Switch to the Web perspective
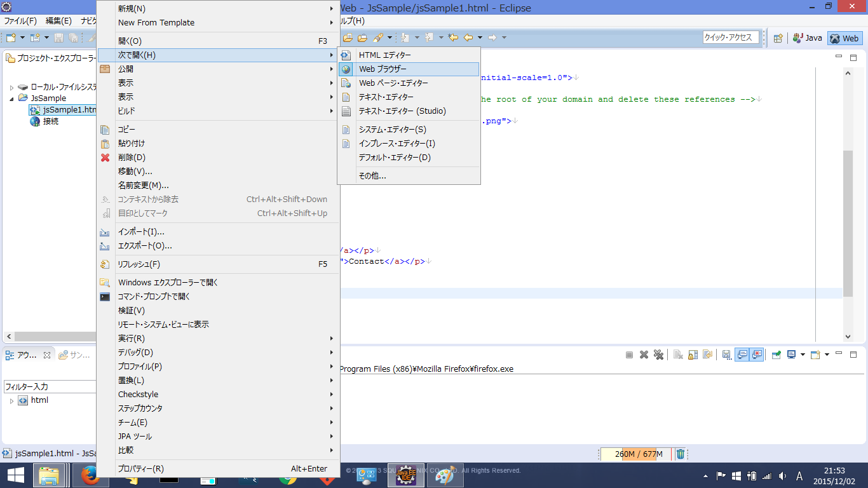868x488 pixels. click(844, 38)
